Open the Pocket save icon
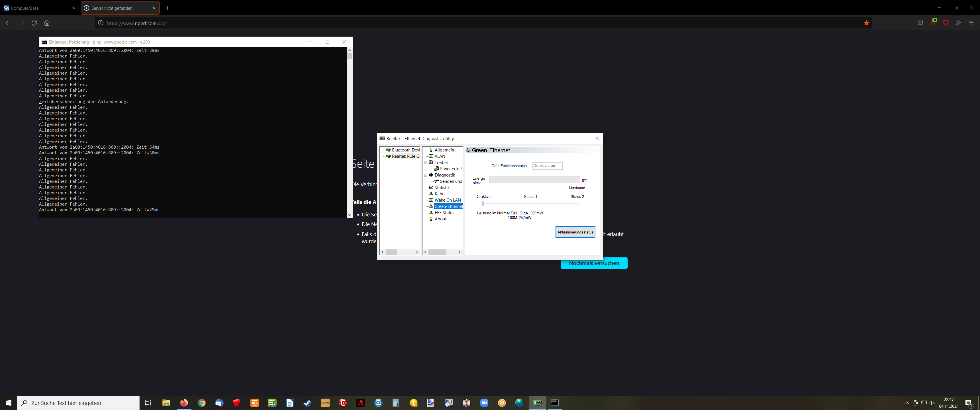The image size is (980, 410). point(920,23)
